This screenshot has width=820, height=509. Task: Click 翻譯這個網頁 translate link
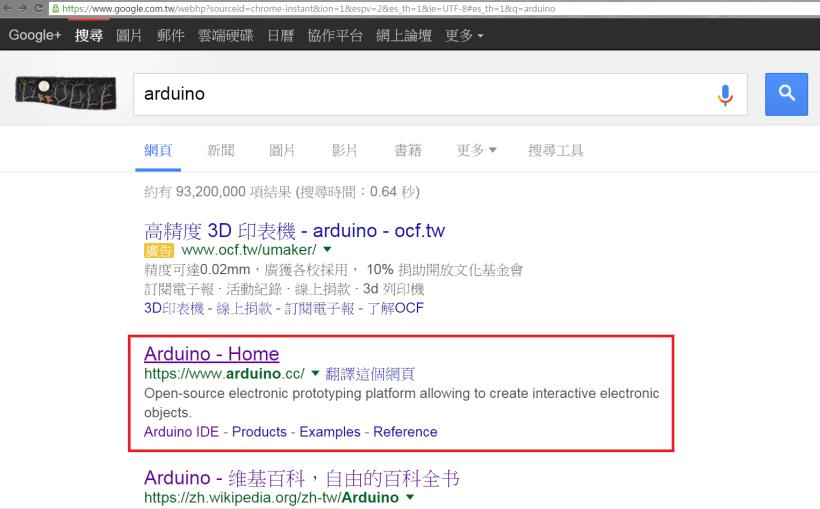(x=370, y=374)
